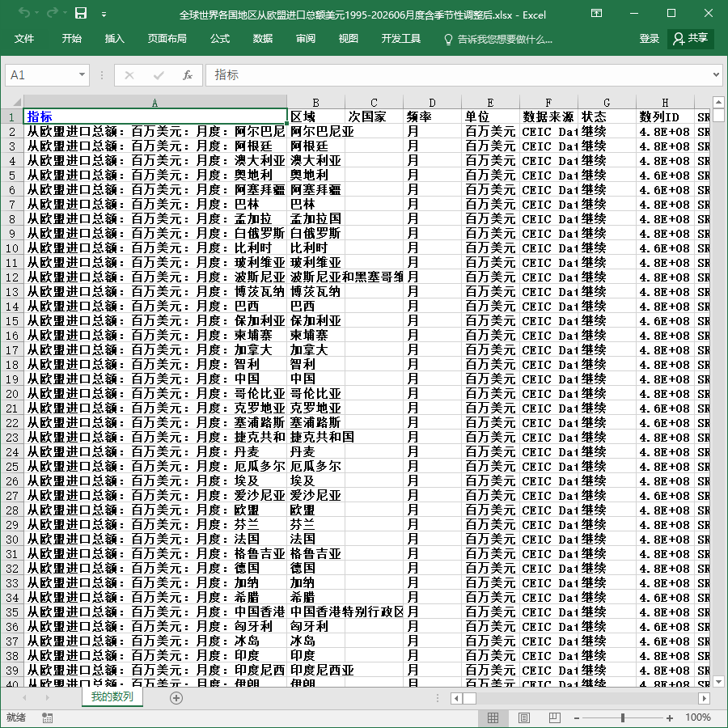Open Customize Quick Access Toolbar dropdown
728x728 pixels.
104,15
